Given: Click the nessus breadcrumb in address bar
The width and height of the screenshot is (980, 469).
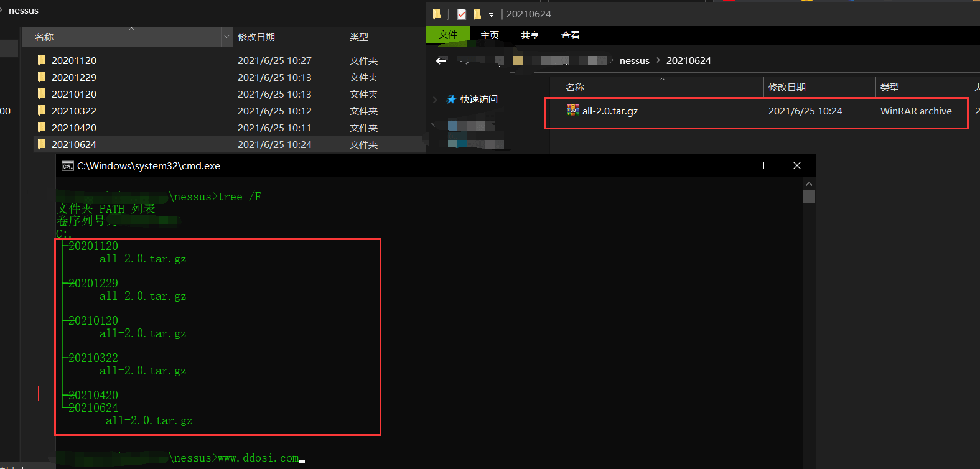Looking at the screenshot, I should click(x=634, y=61).
